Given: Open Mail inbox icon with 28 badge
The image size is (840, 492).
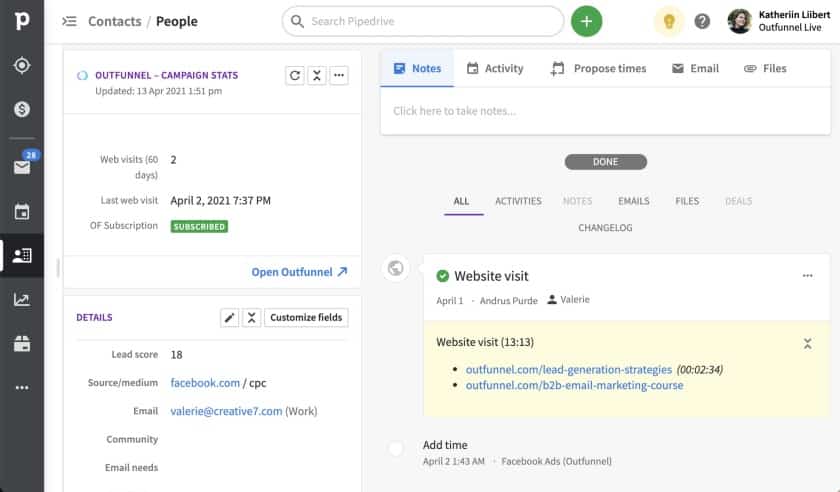Looking at the screenshot, I should pyautogui.click(x=22, y=167).
